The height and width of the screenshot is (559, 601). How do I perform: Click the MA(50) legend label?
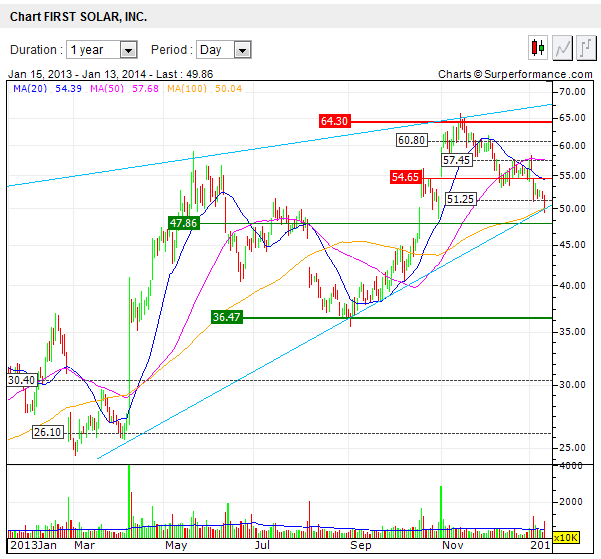[x=107, y=89]
